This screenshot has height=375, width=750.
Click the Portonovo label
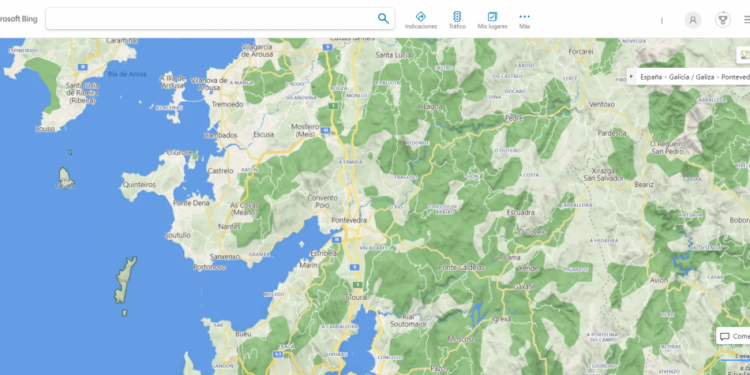pyautogui.click(x=210, y=267)
